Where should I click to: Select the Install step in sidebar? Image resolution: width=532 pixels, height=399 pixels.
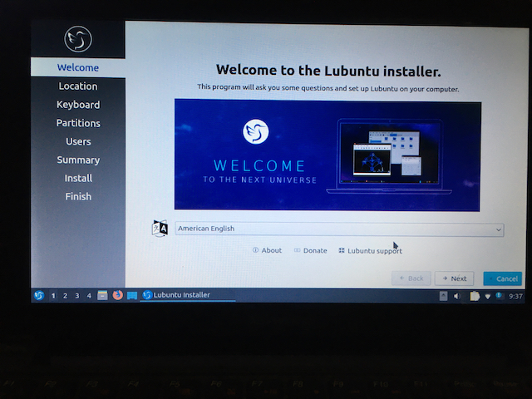tap(78, 178)
